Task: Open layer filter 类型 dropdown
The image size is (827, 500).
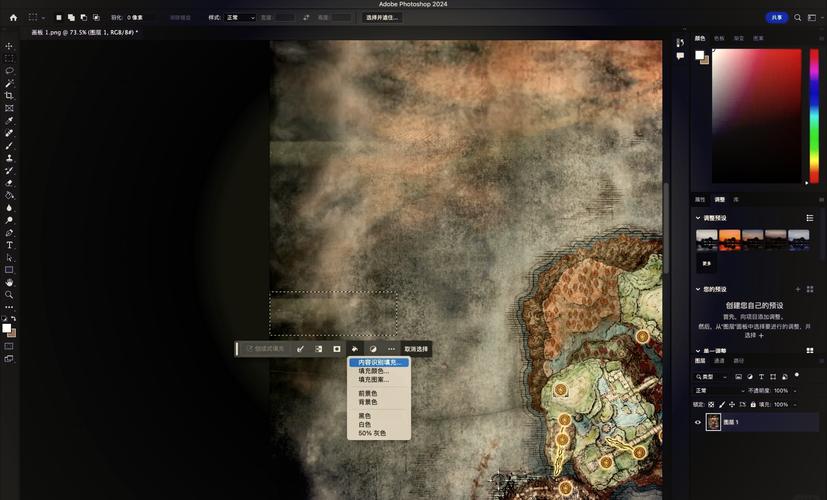Action: coord(711,377)
